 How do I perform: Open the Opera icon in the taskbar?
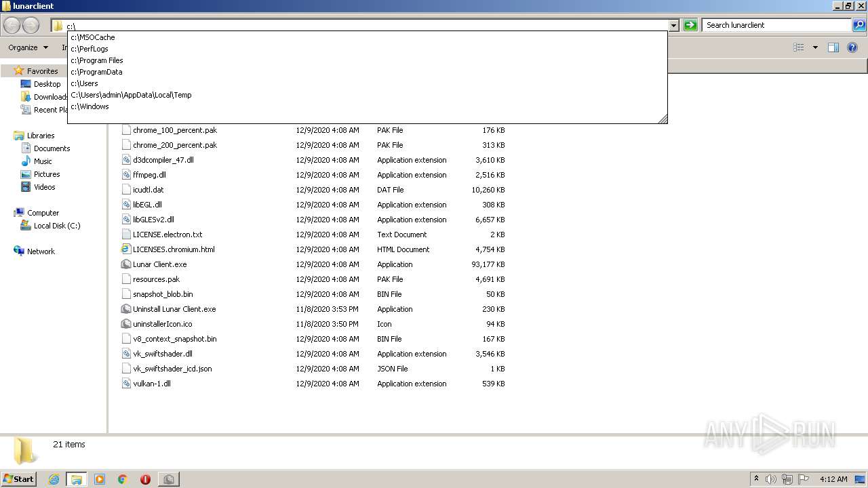coord(145,479)
